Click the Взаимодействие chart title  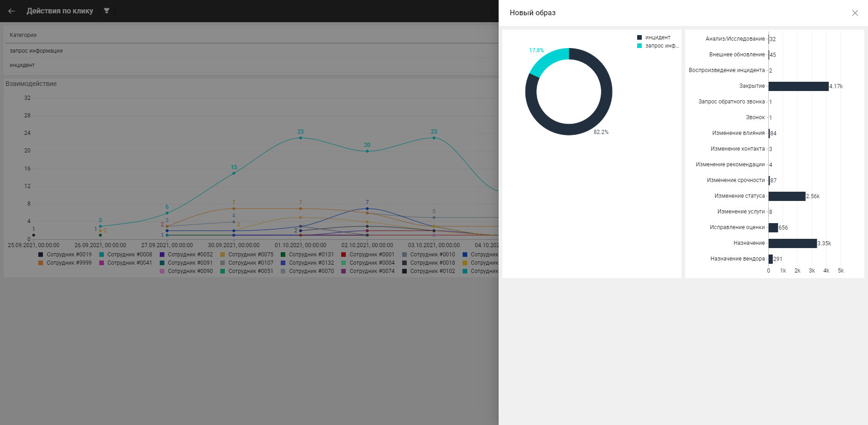pos(31,84)
